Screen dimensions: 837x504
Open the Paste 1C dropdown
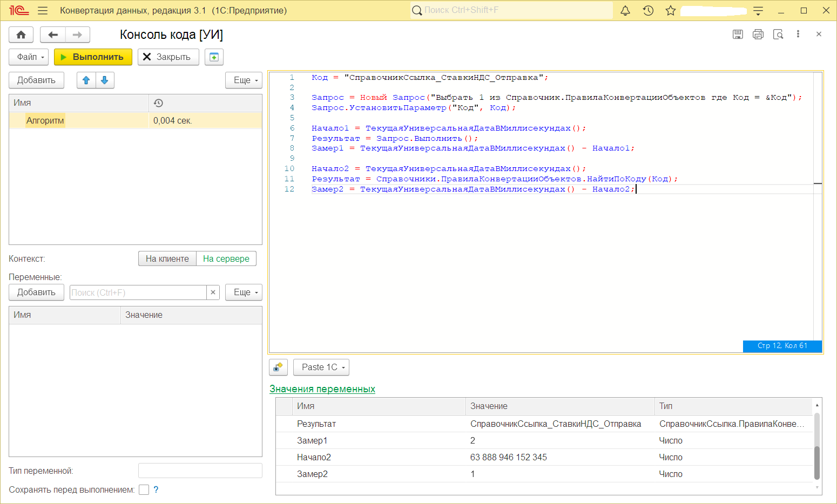pos(321,367)
